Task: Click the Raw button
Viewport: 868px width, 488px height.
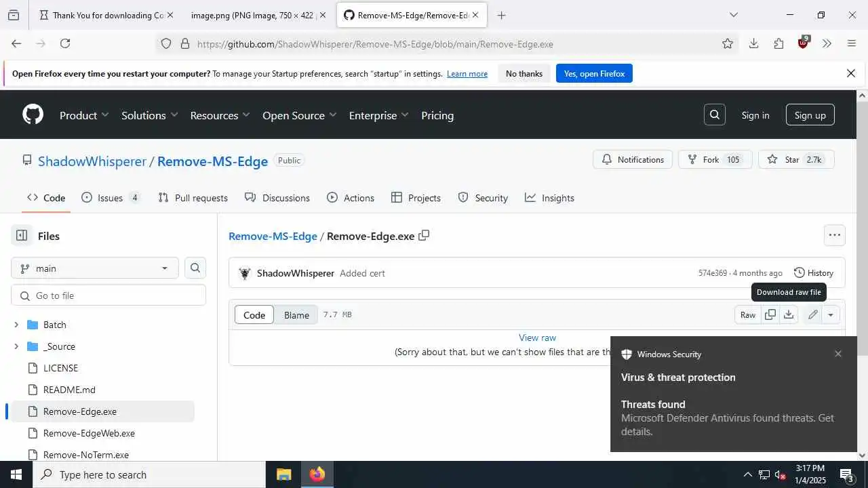Action: click(x=748, y=314)
